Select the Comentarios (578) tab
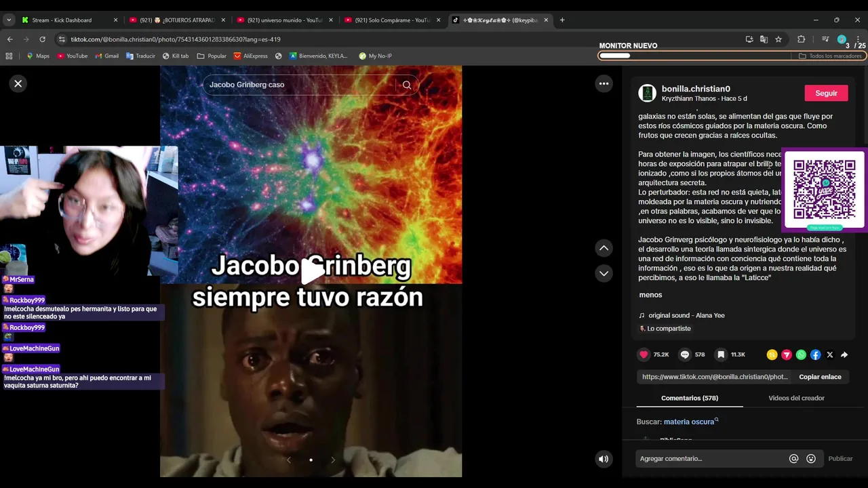The image size is (868, 488). [x=690, y=398]
